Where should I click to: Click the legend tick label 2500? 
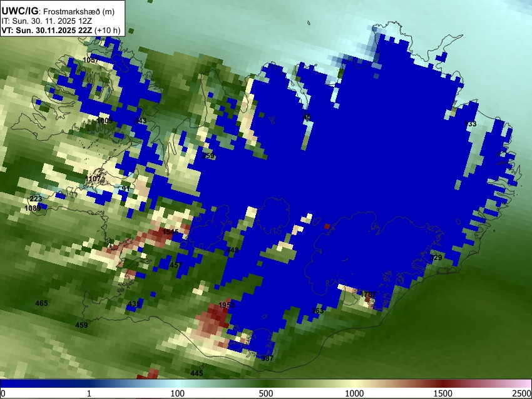(522, 393)
